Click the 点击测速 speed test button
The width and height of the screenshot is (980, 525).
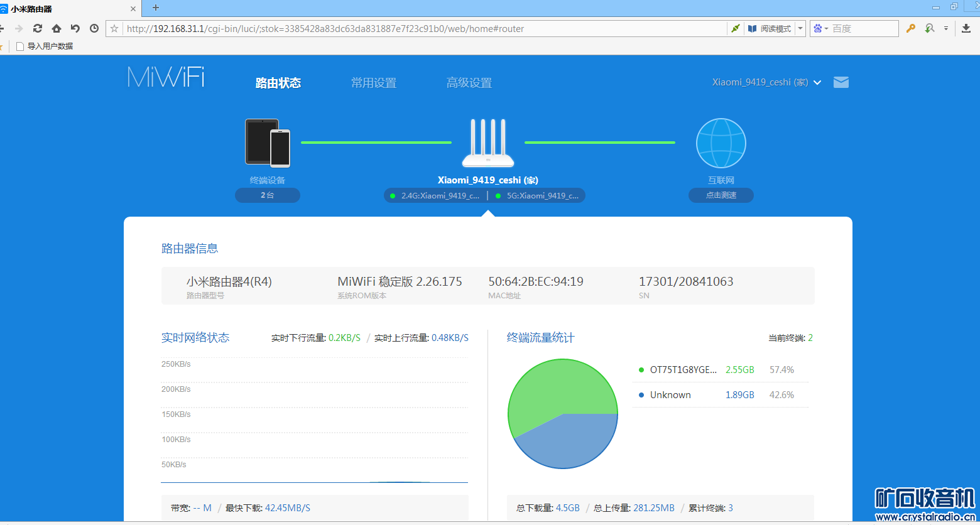721,195
